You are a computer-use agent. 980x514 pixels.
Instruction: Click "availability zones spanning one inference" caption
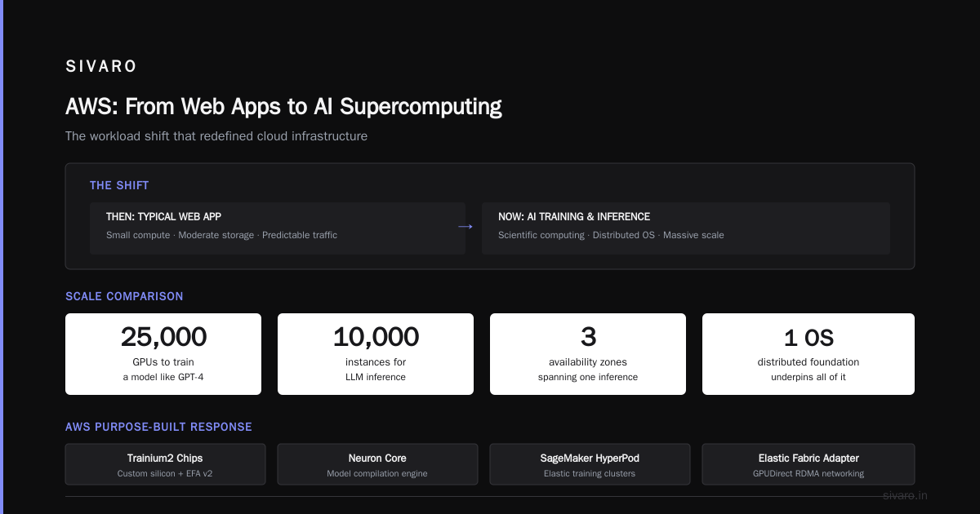pos(588,370)
